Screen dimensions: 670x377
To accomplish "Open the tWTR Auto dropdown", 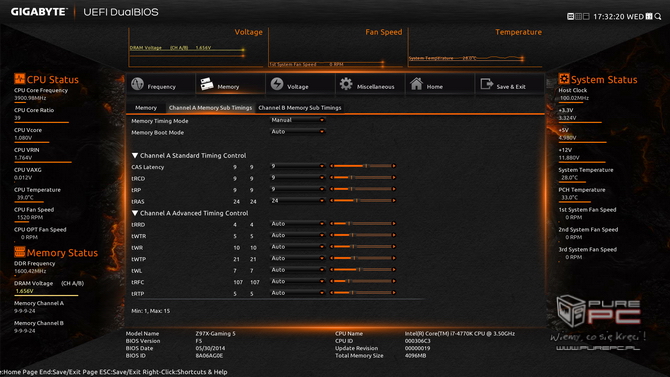I will click(297, 235).
